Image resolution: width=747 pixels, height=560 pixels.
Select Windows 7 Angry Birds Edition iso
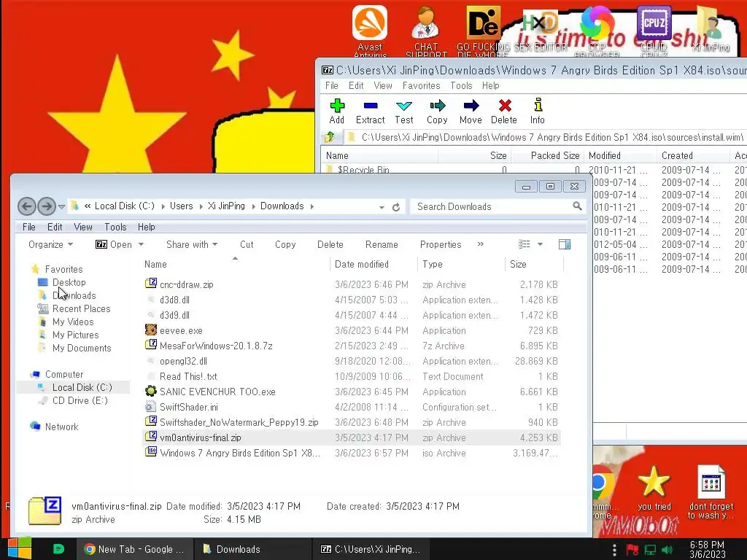tap(239, 453)
